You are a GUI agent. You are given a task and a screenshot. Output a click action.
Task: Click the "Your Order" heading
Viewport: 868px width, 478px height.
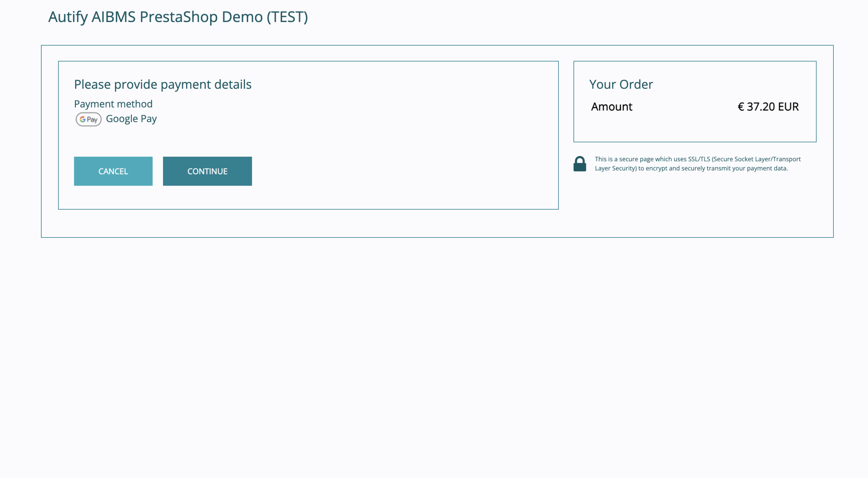tap(621, 84)
